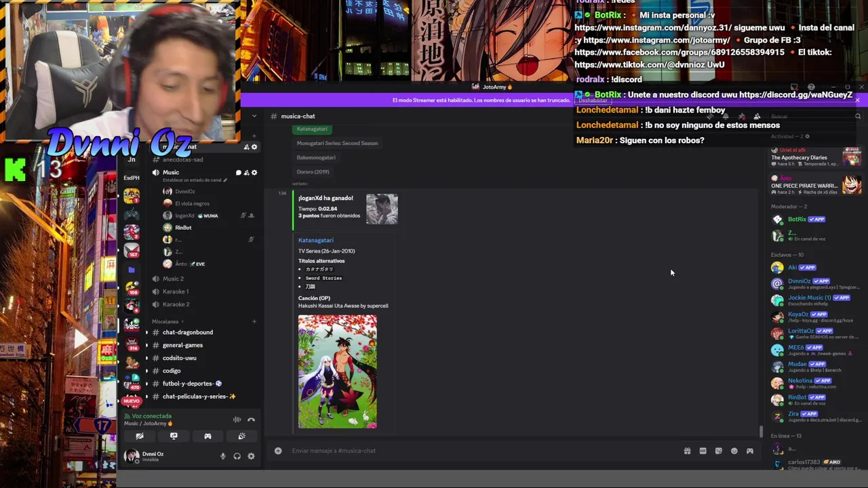868x488 pixels.
Task: Open the general-games channel
Action: click(182, 345)
